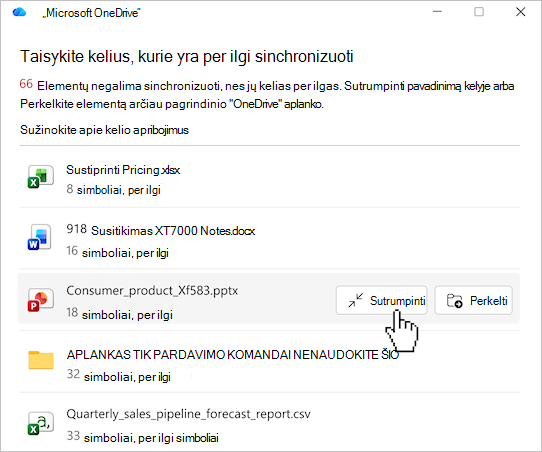Click the PowerPoint icon for Consumer_product_Xf583.pptx
This screenshot has height=452, width=542.
(40, 300)
